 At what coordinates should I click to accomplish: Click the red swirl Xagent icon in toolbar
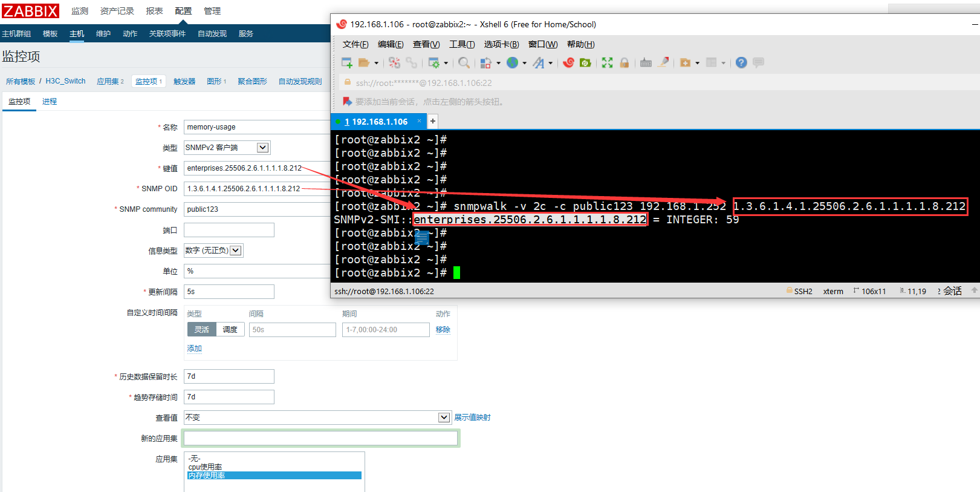pyautogui.click(x=568, y=62)
